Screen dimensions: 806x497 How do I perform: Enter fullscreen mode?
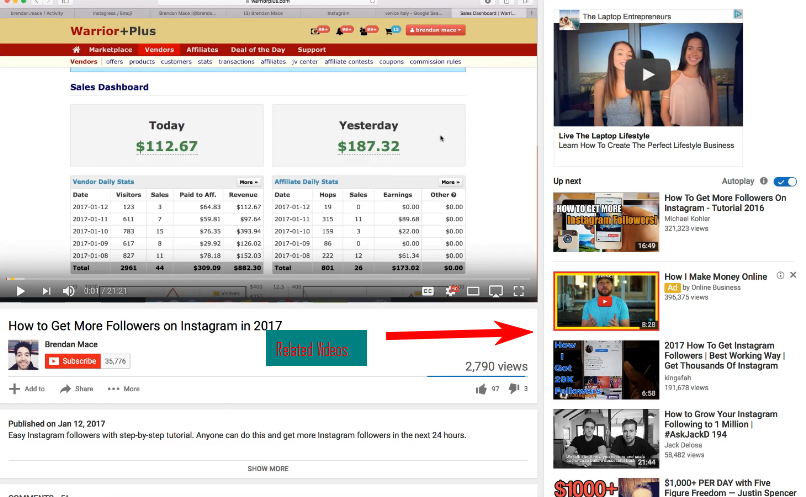[x=519, y=291]
